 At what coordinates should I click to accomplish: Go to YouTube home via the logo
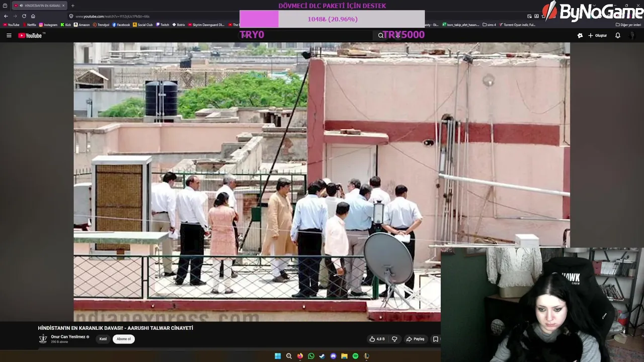[x=31, y=36]
